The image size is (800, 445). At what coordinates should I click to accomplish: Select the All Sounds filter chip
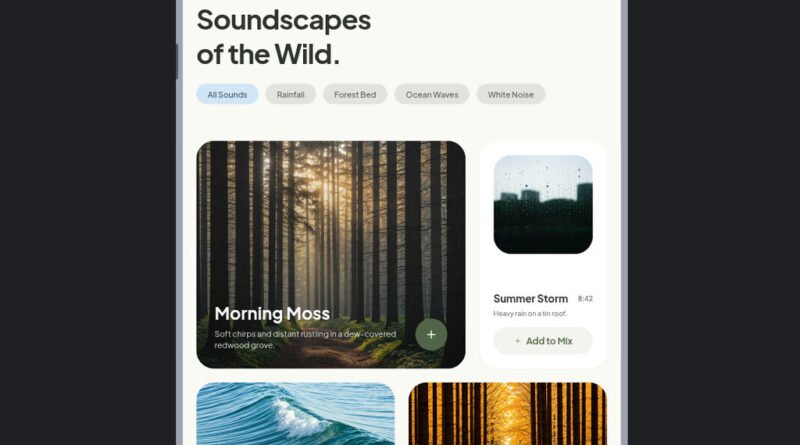(x=227, y=94)
